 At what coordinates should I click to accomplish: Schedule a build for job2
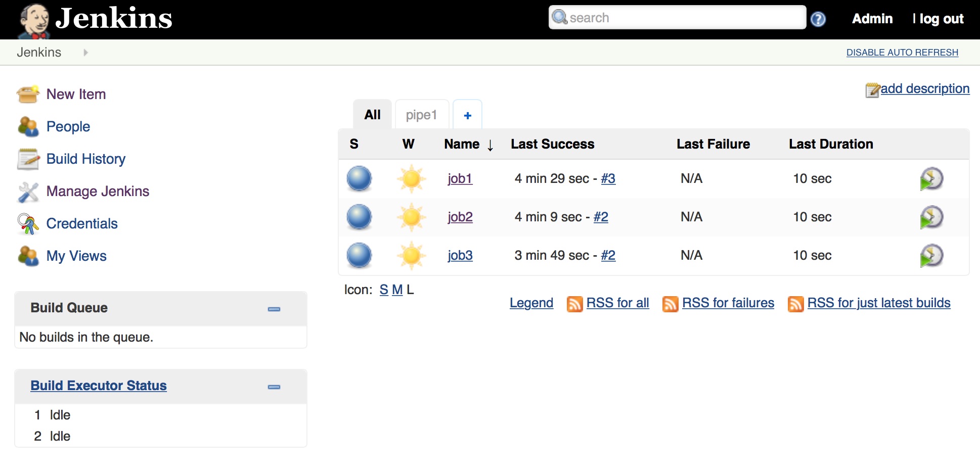point(931,217)
